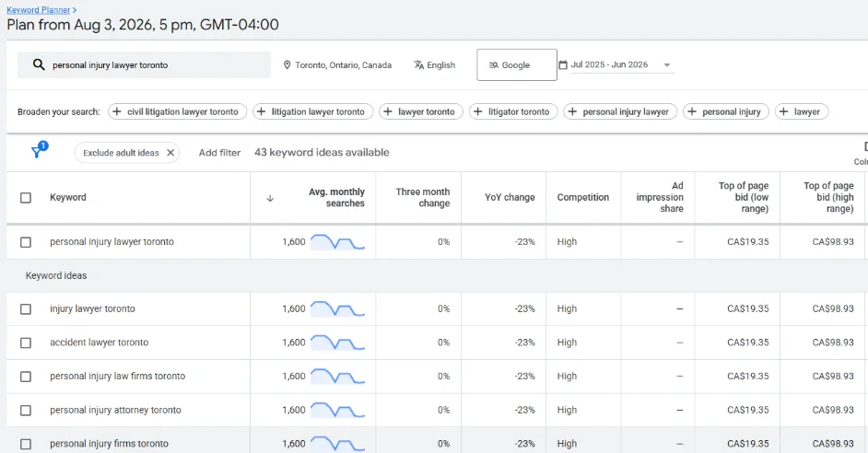Select all keywords with the header checkbox

26,197
